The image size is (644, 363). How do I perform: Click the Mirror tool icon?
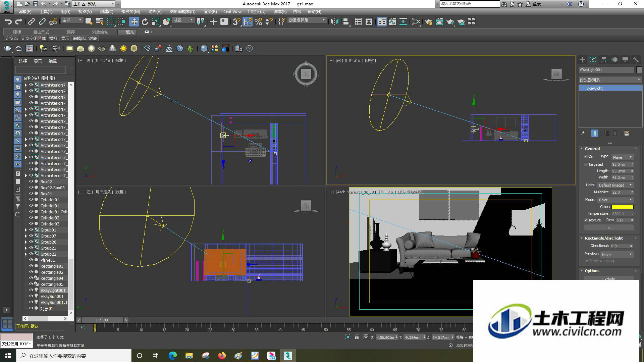point(334,22)
